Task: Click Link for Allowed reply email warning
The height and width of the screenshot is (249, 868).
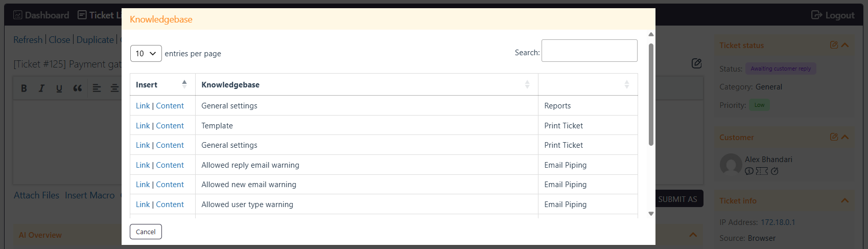Action: pos(143,165)
